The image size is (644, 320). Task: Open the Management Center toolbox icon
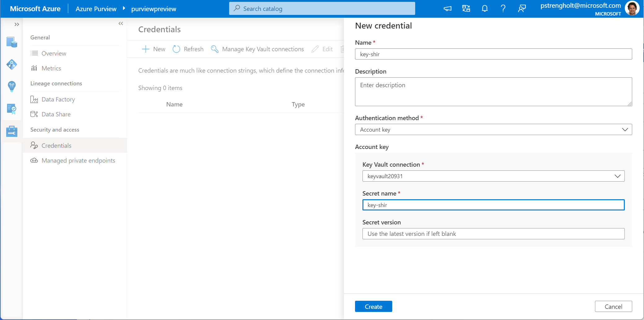pos(12,131)
